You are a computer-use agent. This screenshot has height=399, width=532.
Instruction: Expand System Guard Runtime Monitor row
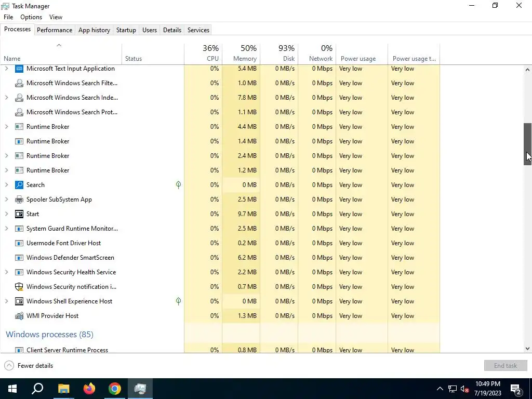pos(6,229)
